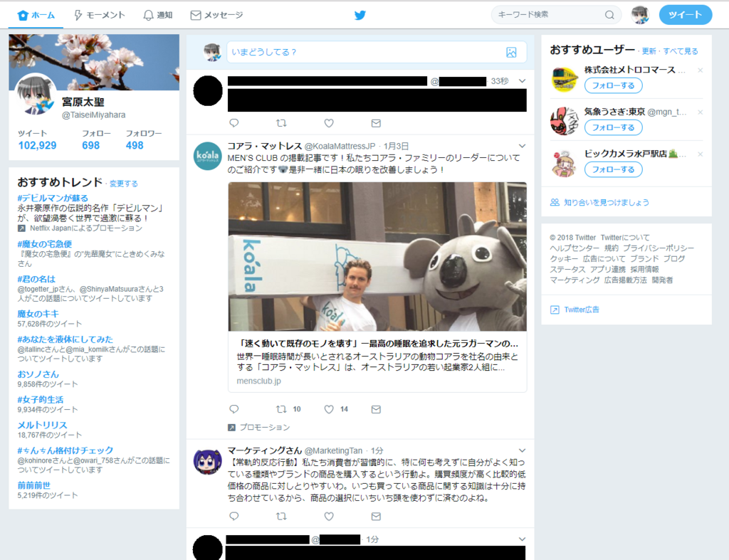
Task: Open the 魔女のキキ trend
Action: point(38,314)
